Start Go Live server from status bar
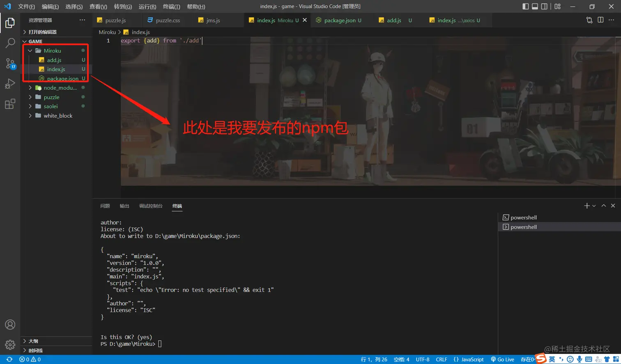The height and width of the screenshot is (364, 621). point(503,359)
